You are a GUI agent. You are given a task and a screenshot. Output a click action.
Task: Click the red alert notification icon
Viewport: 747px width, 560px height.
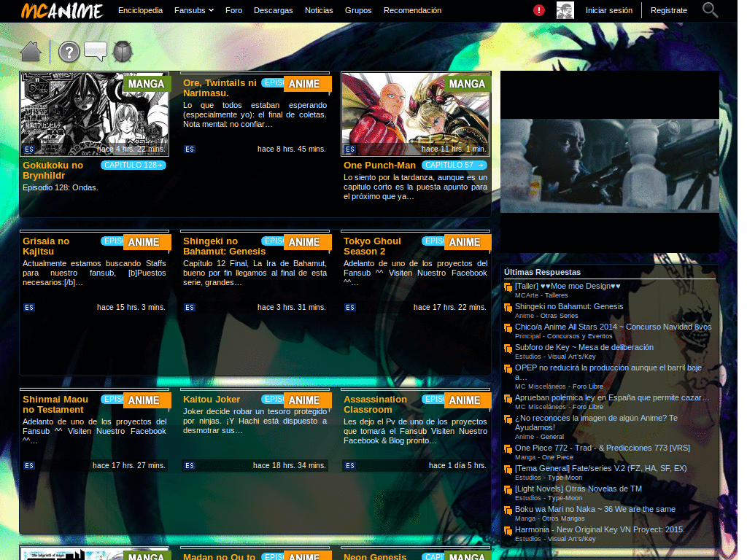[539, 10]
